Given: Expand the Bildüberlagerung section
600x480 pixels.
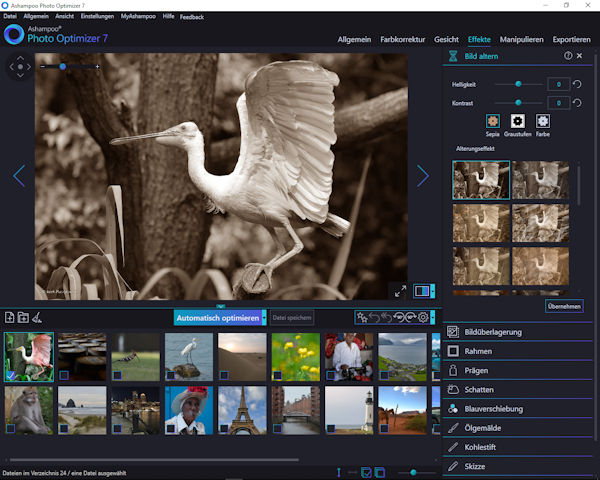Looking at the screenshot, I should tap(517, 332).
